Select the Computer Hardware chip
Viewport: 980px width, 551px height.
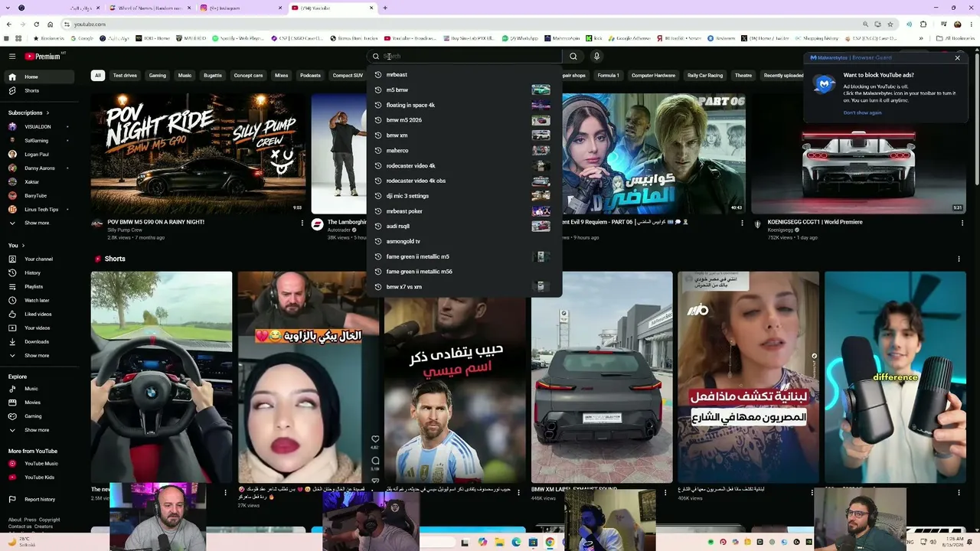coord(653,76)
